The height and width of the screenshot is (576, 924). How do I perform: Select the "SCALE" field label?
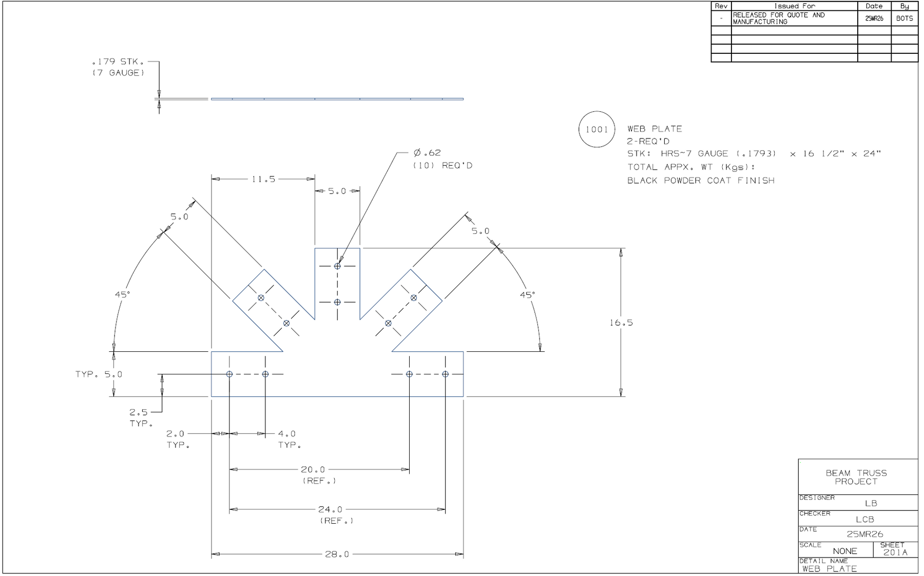[x=811, y=545]
